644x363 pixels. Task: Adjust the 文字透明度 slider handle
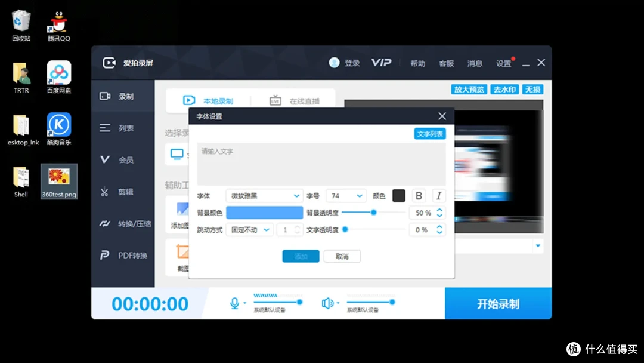point(345,229)
